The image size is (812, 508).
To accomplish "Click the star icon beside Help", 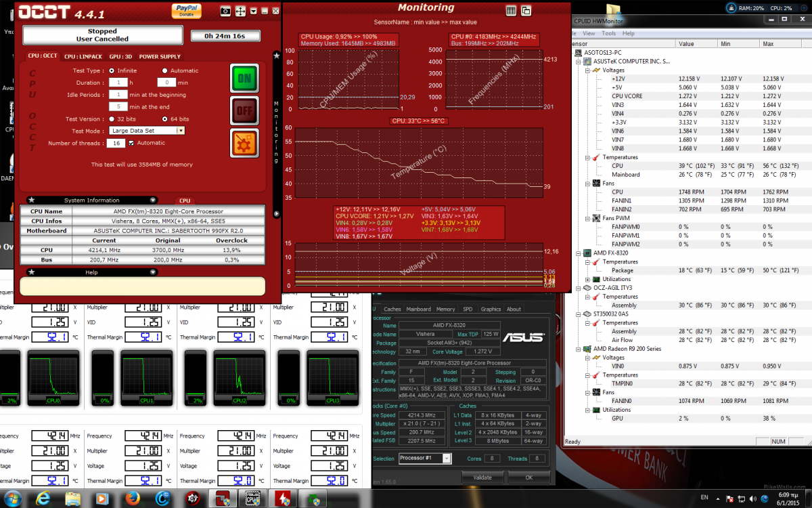I will pyautogui.click(x=31, y=272).
